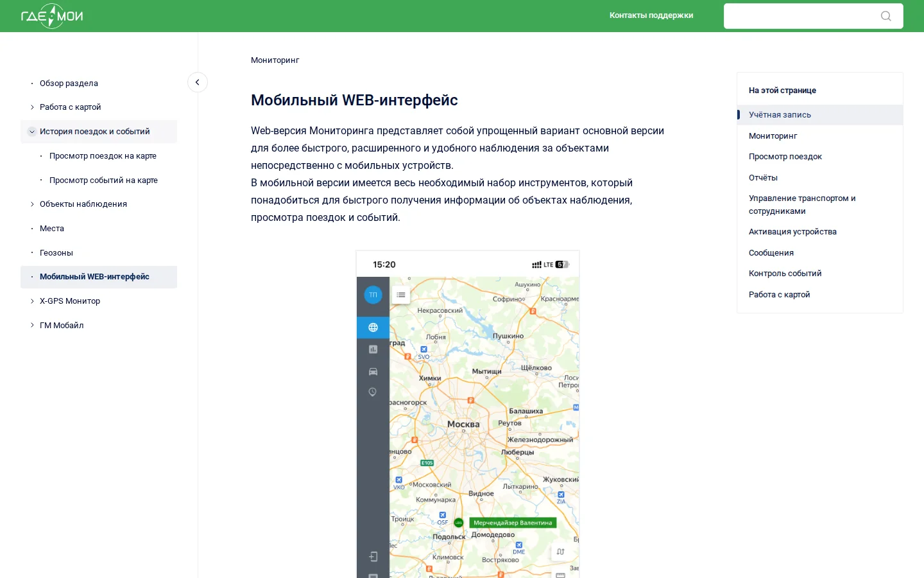Click the globe monitoring icon in phone sidebar
Screen dimensions: 924x578
pos(373,328)
